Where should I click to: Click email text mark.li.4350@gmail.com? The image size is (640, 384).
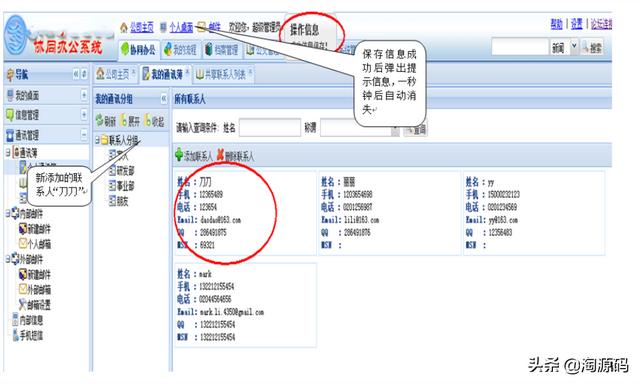(232, 312)
